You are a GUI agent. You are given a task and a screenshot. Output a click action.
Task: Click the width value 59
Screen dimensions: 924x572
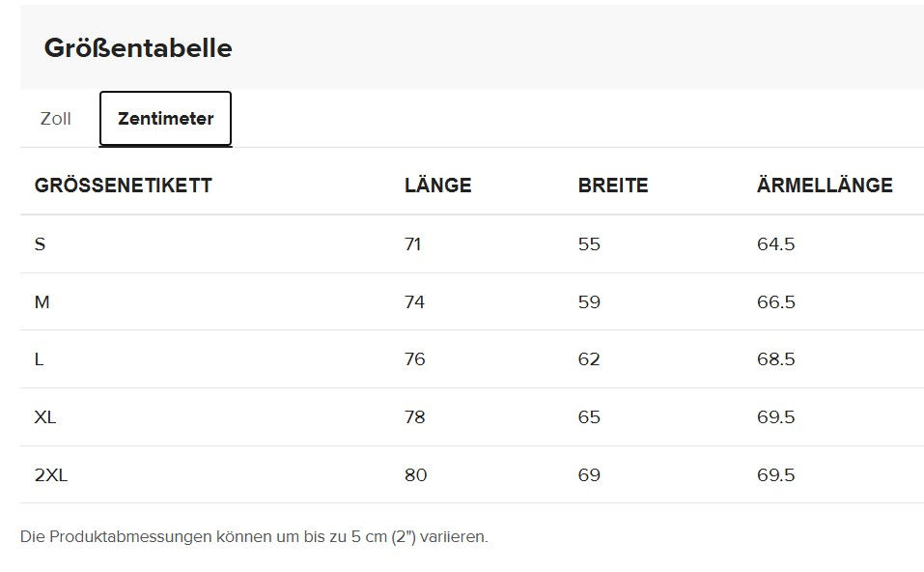tap(589, 301)
